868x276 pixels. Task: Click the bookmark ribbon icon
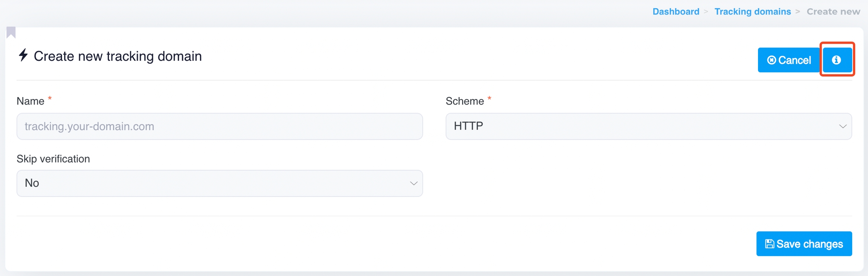[11, 32]
